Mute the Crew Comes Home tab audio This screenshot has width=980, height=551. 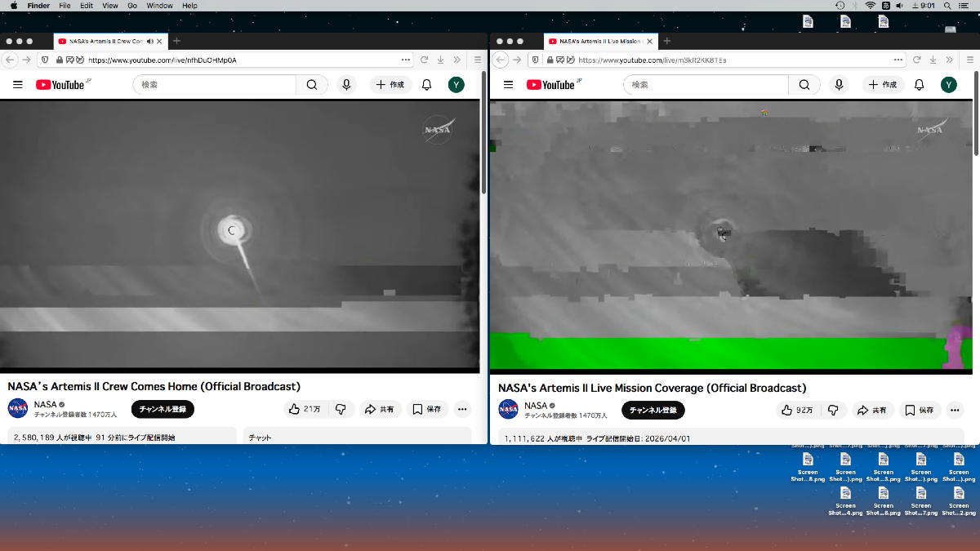pos(150,41)
